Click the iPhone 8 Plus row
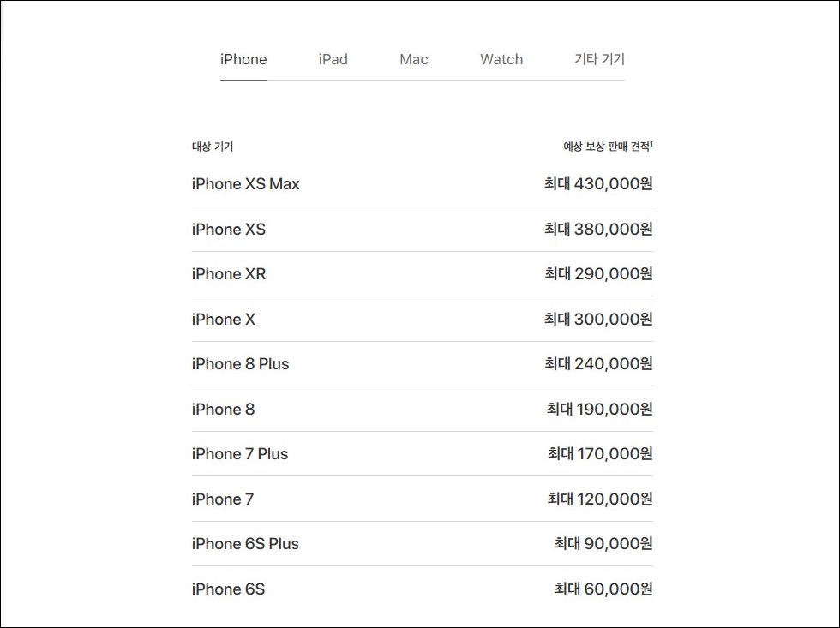 pyautogui.click(x=422, y=364)
